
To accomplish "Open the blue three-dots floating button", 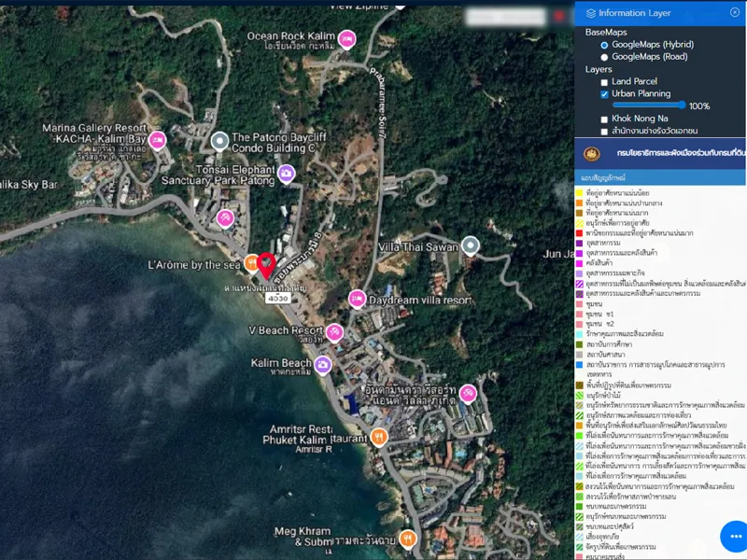I will (735, 537).
